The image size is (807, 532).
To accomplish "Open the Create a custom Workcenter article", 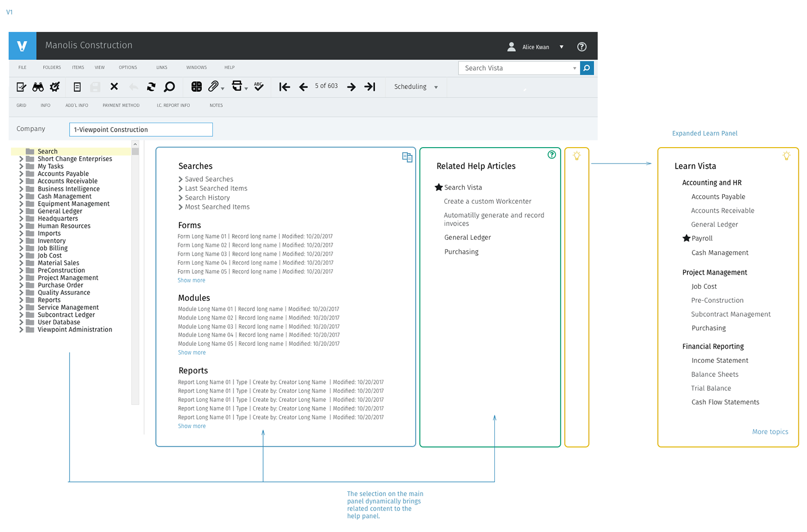I will click(487, 201).
